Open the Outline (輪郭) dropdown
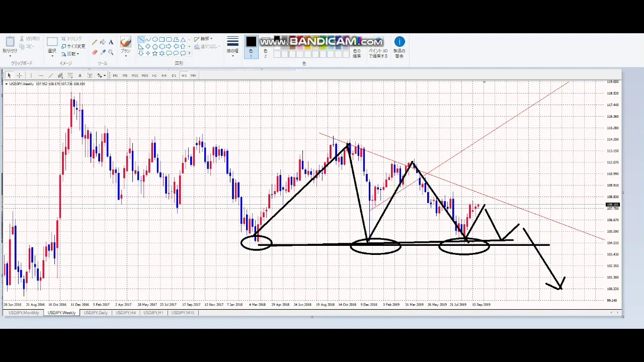Viewport: 644px width, 362px height. click(204, 39)
